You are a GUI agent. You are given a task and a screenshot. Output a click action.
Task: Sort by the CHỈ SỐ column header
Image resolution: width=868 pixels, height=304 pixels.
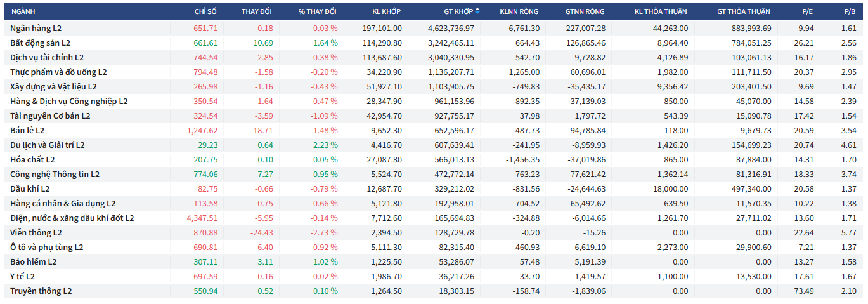[x=205, y=11]
